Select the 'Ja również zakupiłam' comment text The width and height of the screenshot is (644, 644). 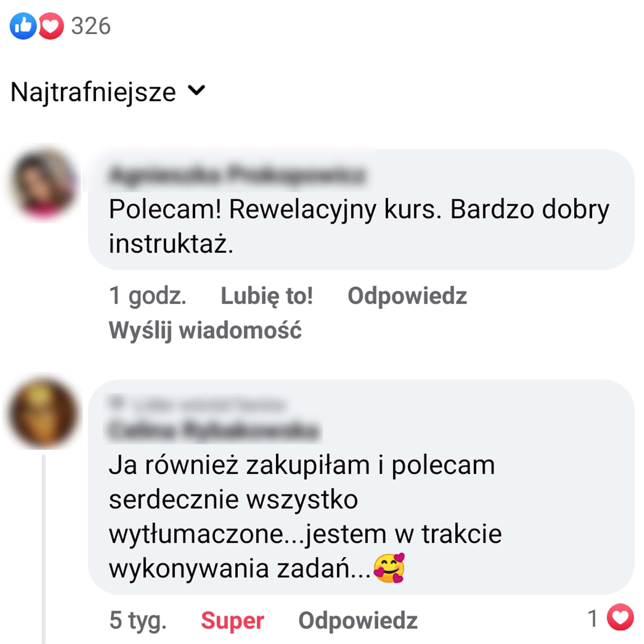(x=305, y=517)
